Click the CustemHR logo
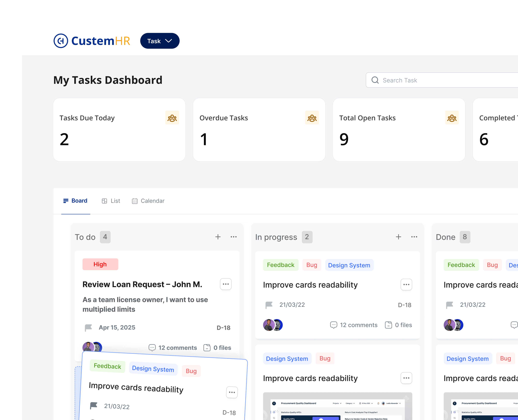 [x=92, y=41]
